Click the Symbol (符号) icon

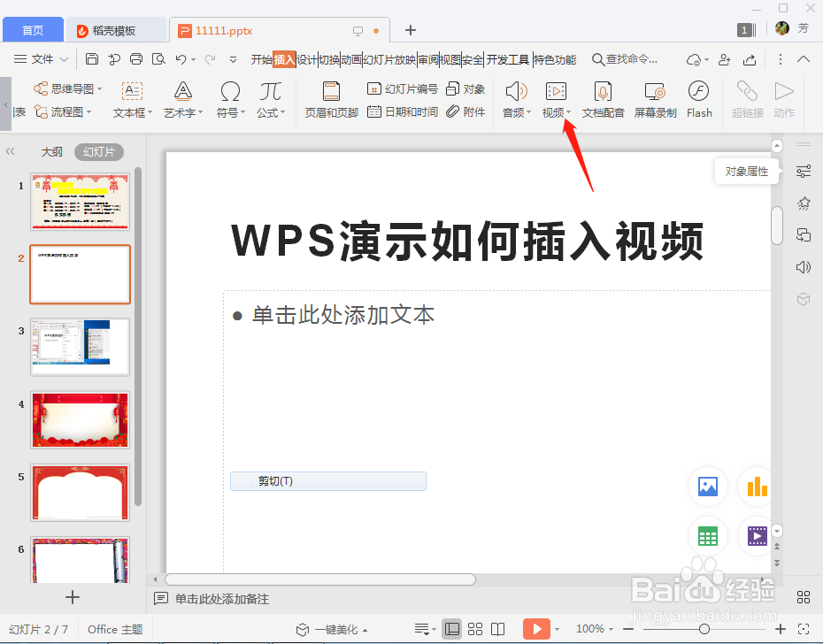[230, 91]
